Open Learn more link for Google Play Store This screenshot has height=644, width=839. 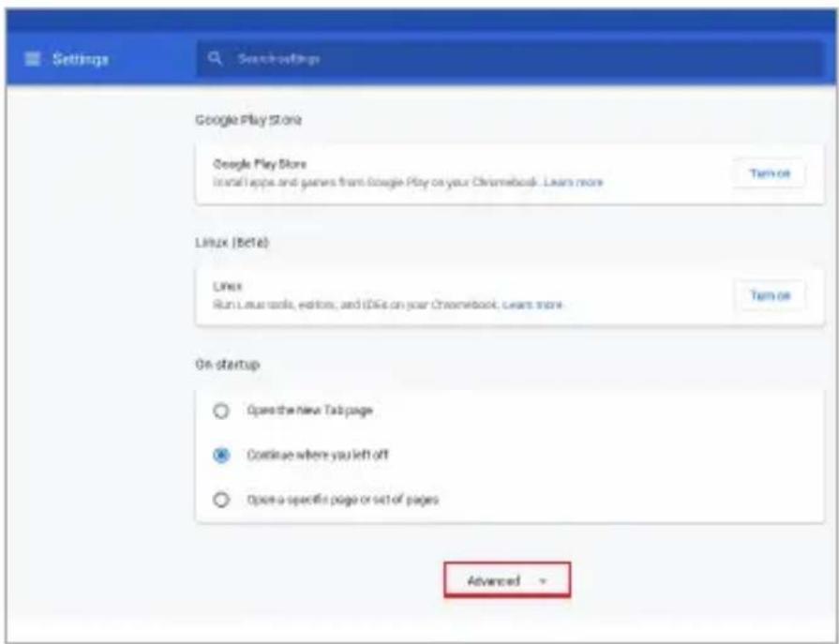574,183
